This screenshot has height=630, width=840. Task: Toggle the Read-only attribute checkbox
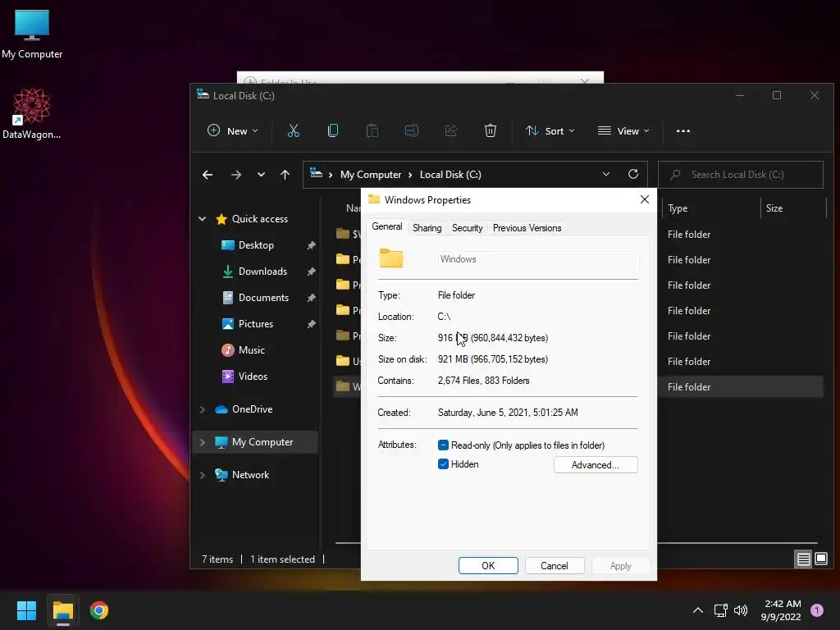pos(443,445)
